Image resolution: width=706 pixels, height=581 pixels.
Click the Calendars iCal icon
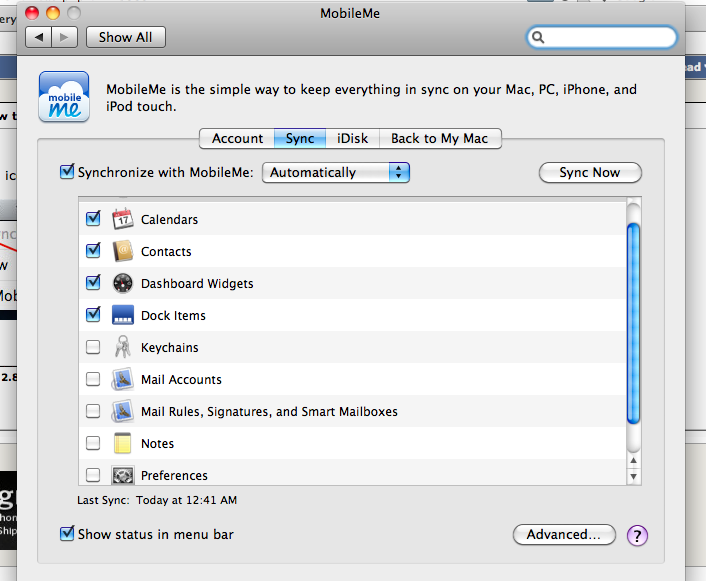(122, 219)
